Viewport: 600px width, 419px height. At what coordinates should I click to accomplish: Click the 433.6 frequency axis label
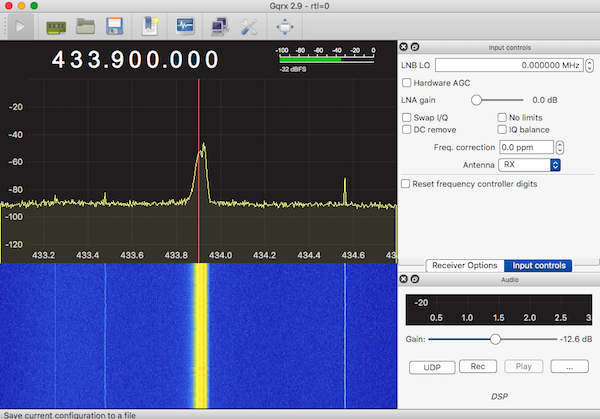[132, 255]
